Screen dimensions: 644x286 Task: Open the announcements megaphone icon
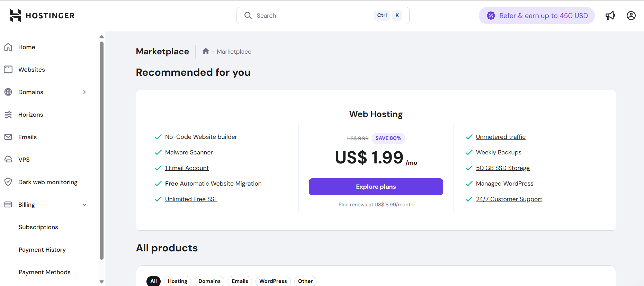coord(610,16)
